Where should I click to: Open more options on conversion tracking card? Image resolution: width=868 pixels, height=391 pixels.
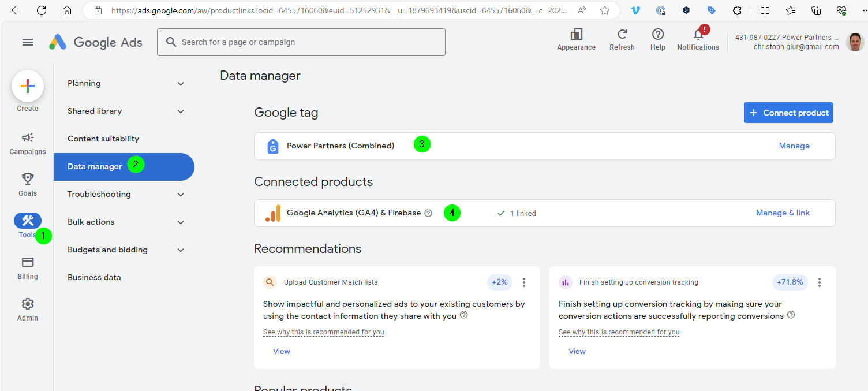coord(820,282)
